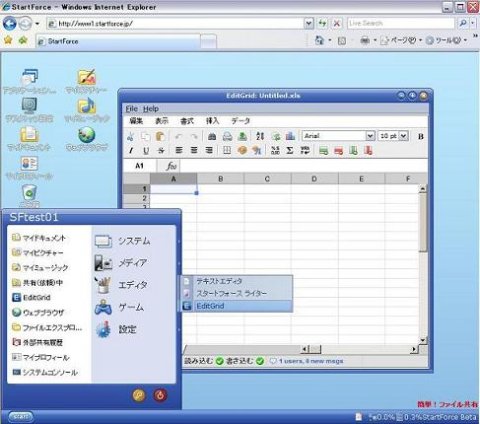Expand メディア category in start menu
Screen dimensions: 480x424
[133, 263]
